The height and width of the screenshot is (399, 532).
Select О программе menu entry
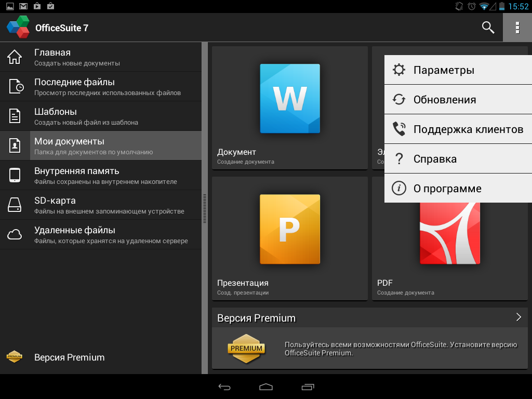click(458, 188)
